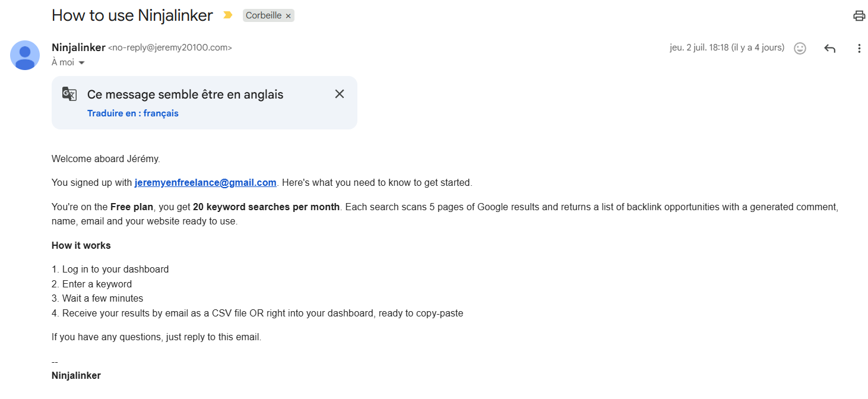Screen dimensions: 868x399
Task: Toggle the yellow importance marker beside the subject
Action: pyautogui.click(x=227, y=15)
